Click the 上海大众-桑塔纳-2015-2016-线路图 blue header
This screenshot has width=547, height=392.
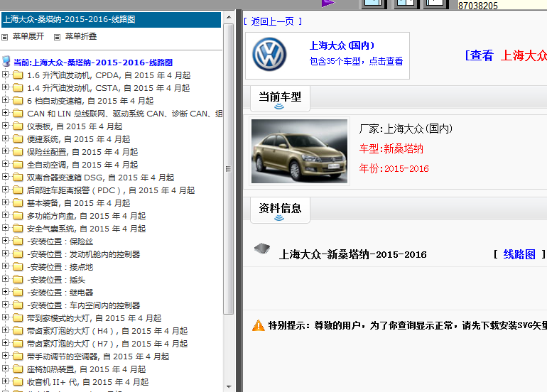point(111,20)
